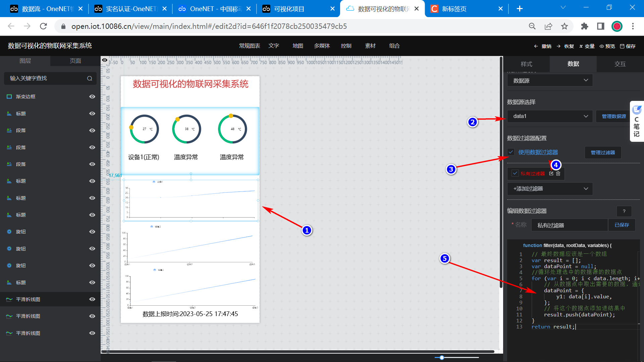Click the zoom slider handle at the bottom
Image resolution: width=644 pixels, height=362 pixels.
tap(442, 358)
